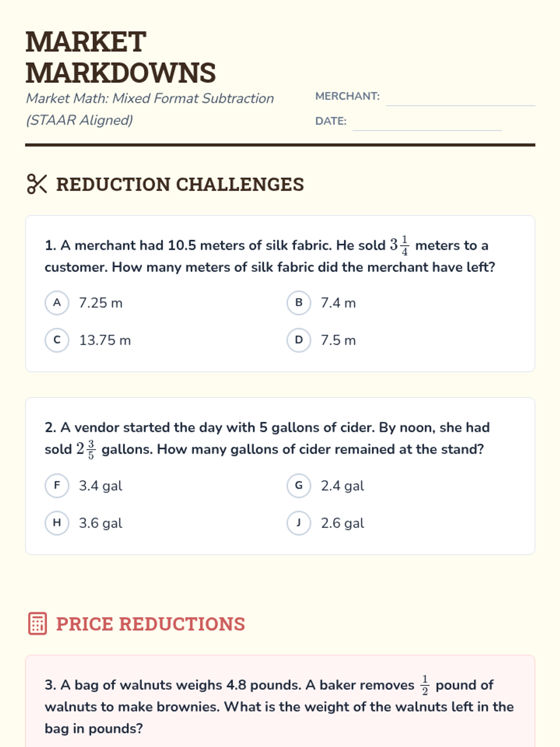Click the Merchant name line
This screenshot has height=747, width=560.
[x=460, y=98]
